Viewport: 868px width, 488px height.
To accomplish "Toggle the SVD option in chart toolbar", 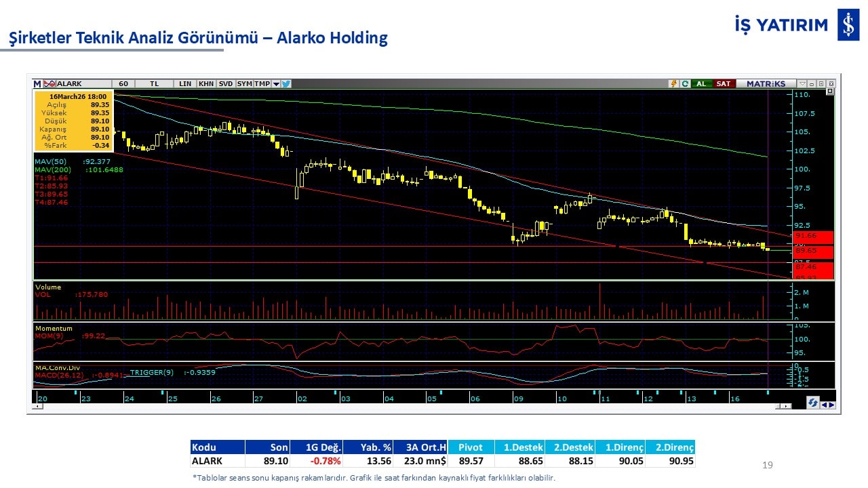I will click(x=226, y=84).
